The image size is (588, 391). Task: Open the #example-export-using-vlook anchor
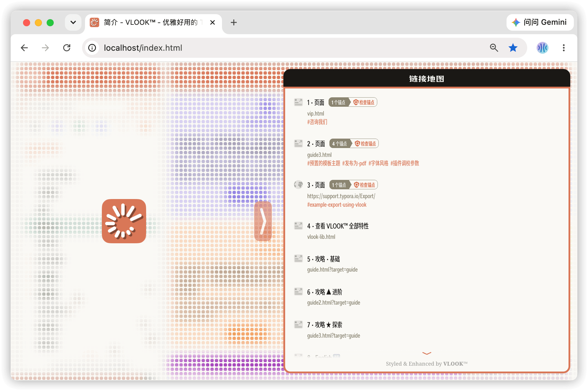click(x=337, y=205)
